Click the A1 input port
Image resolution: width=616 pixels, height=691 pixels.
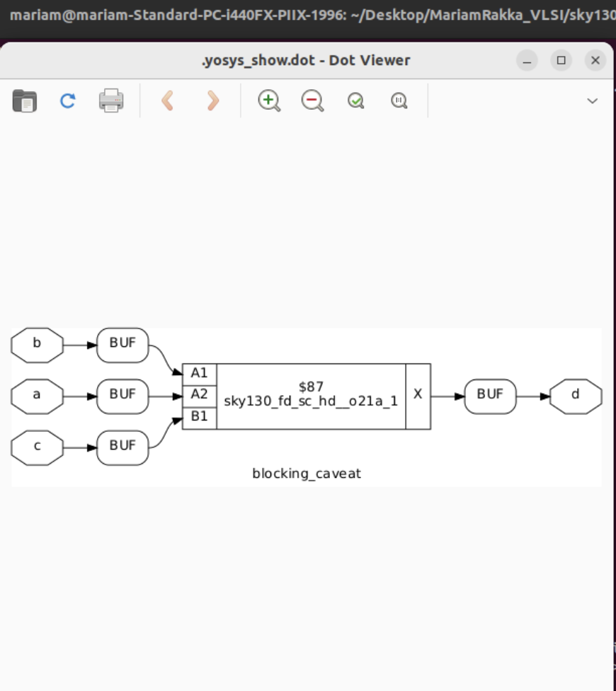pos(199,373)
